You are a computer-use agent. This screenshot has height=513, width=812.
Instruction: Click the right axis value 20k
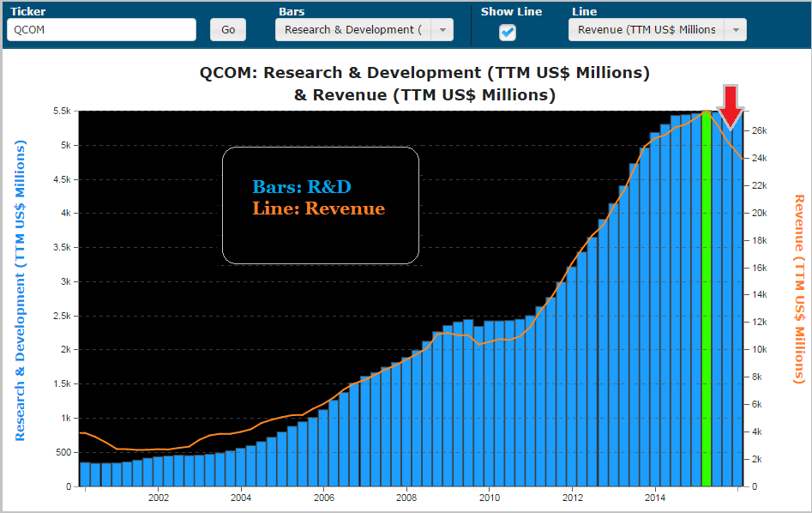click(759, 213)
